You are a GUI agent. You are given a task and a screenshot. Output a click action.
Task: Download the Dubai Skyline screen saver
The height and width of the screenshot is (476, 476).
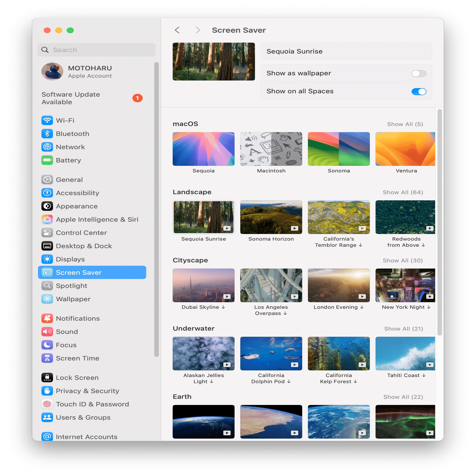[x=223, y=307]
